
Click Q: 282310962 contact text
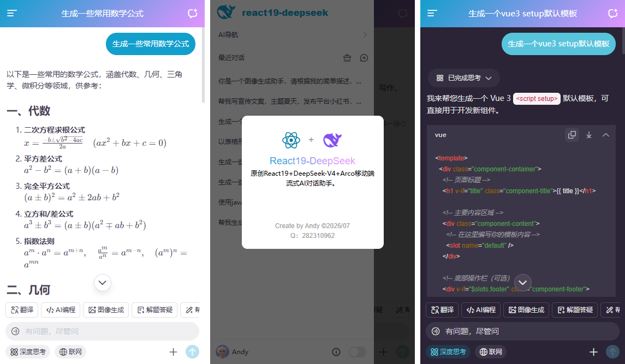pyautogui.click(x=312, y=236)
